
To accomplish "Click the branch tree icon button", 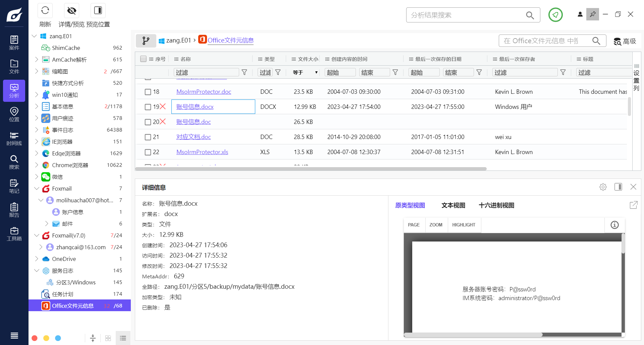I will (x=146, y=41).
